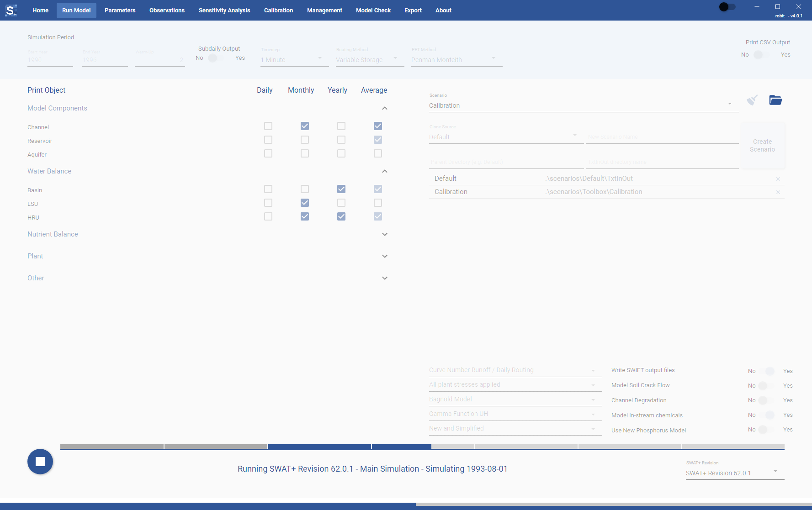Open the Parameters tab
The height and width of the screenshot is (510, 812).
click(x=120, y=10)
